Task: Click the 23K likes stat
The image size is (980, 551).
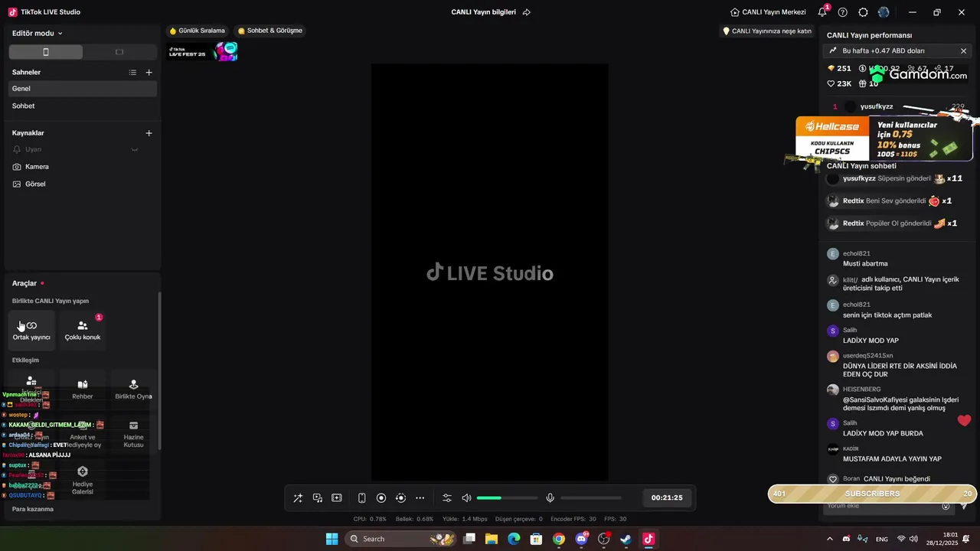Action: click(x=839, y=83)
